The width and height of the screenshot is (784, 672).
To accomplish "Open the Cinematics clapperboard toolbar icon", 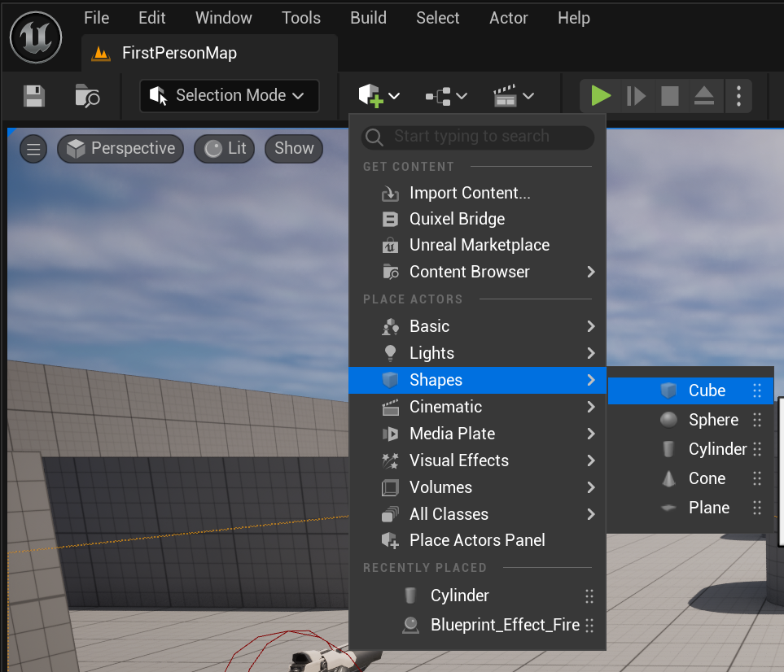I will [x=505, y=95].
